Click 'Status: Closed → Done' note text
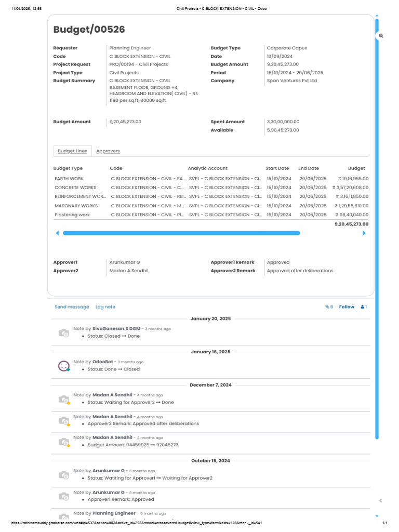Viewport: 399px width, 532px height. pos(114,336)
